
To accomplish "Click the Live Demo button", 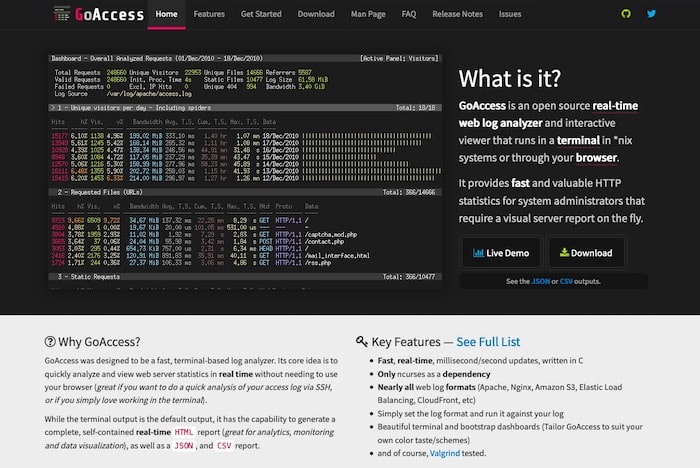I will (x=501, y=253).
